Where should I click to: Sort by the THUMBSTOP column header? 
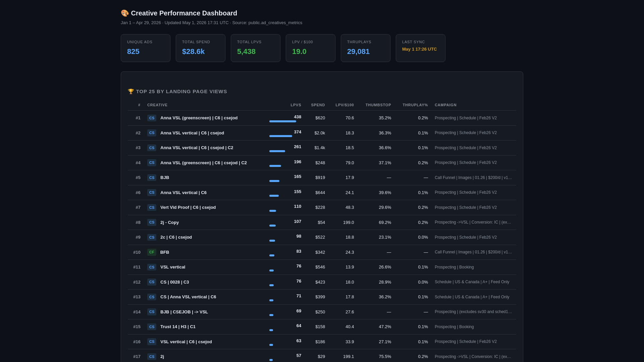pos(378,105)
